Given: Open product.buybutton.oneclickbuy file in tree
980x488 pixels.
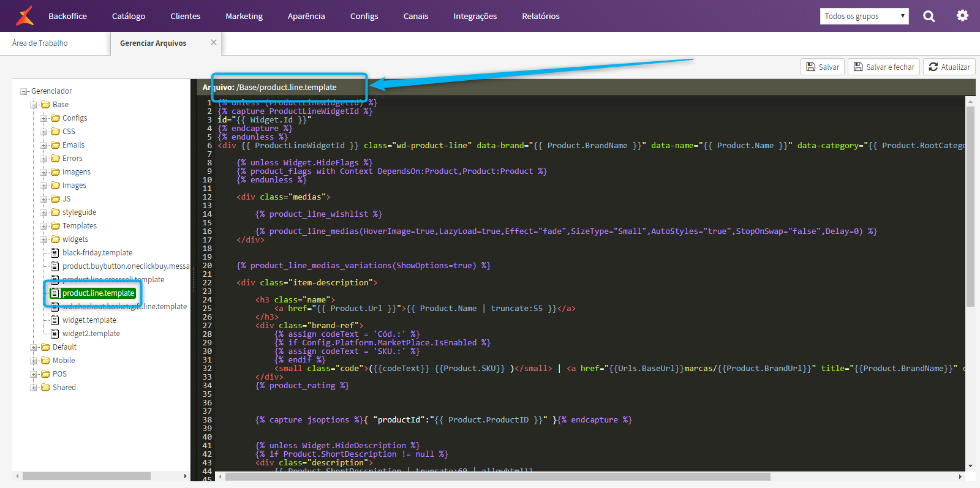Looking at the screenshot, I should pyautogui.click(x=126, y=266).
